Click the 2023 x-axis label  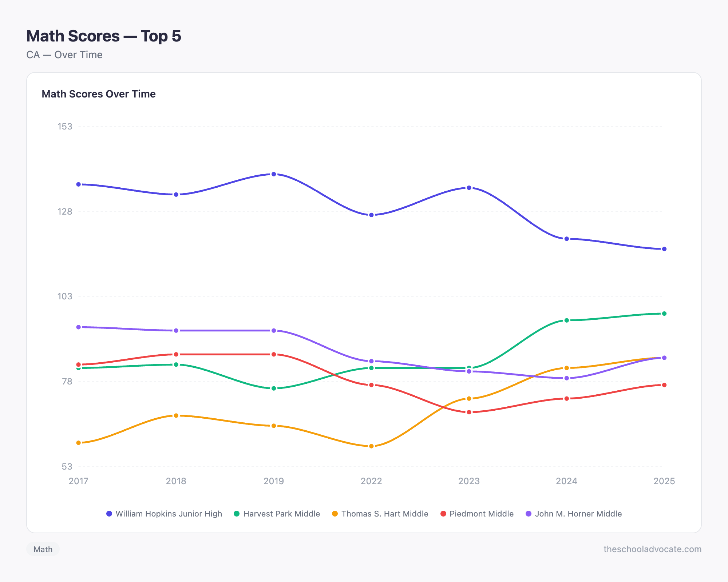click(x=469, y=481)
